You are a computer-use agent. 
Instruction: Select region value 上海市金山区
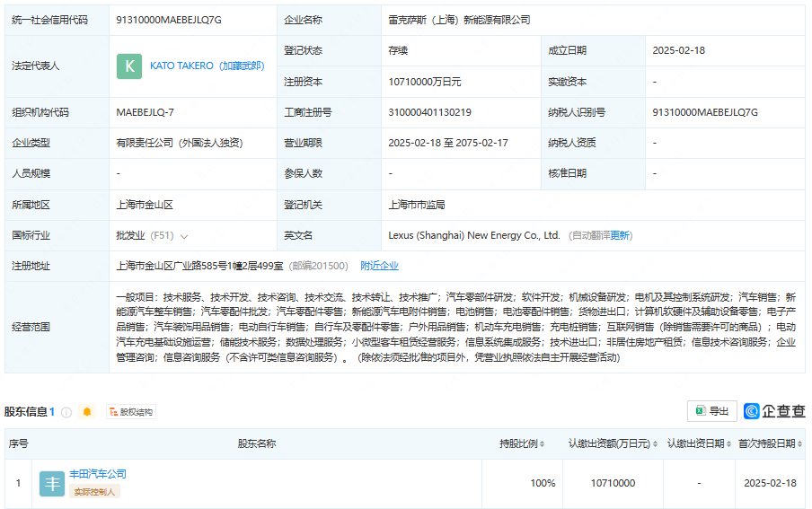[x=145, y=205]
